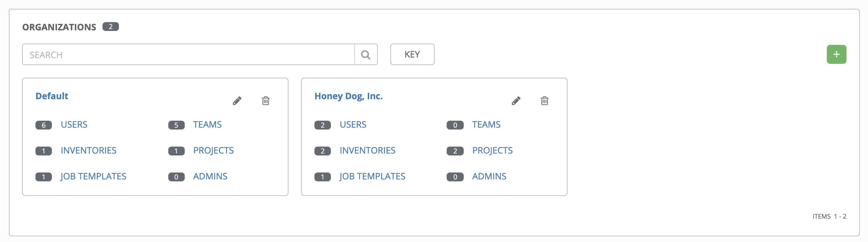Screen dimensions: 868x242
Task: Show JOB TEMPLATES for Default organization
Action: coord(93,176)
